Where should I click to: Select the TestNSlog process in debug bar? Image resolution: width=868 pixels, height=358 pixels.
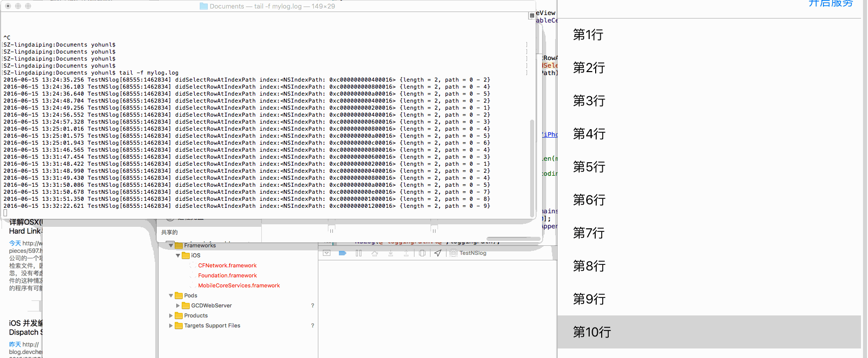coord(468,253)
